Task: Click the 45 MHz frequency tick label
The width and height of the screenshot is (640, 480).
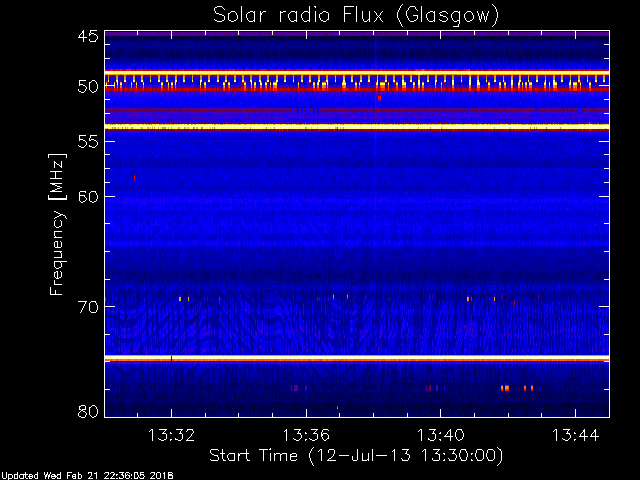Action: point(87,37)
